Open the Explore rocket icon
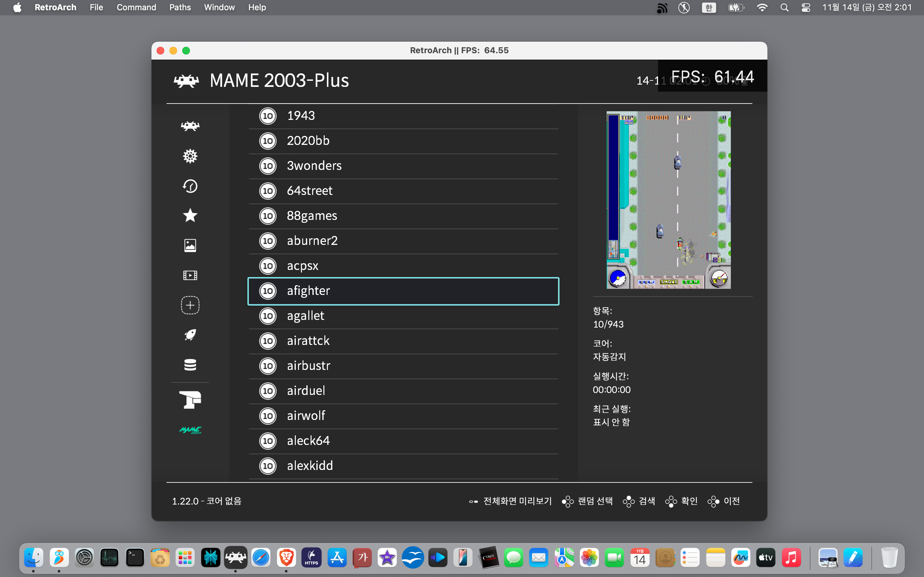Image resolution: width=924 pixels, height=577 pixels. pyautogui.click(x=190, y=335)
